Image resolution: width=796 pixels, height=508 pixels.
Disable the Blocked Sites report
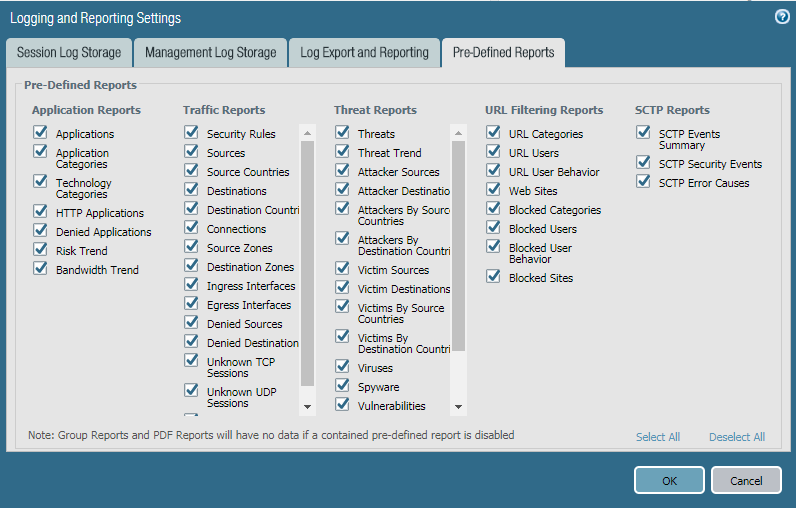[493, 277]
